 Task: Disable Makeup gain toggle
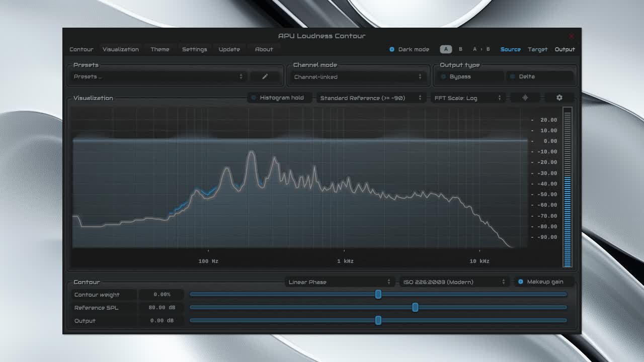[521, 282]
